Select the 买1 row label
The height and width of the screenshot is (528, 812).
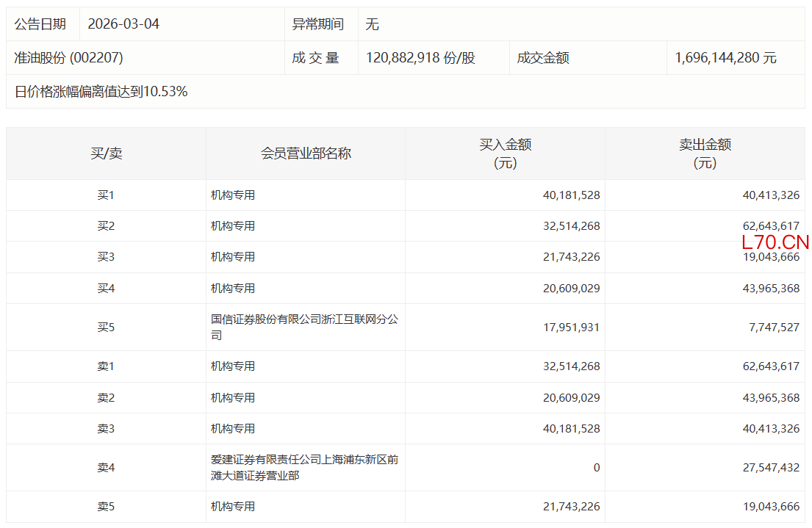(x=107, y=195)
